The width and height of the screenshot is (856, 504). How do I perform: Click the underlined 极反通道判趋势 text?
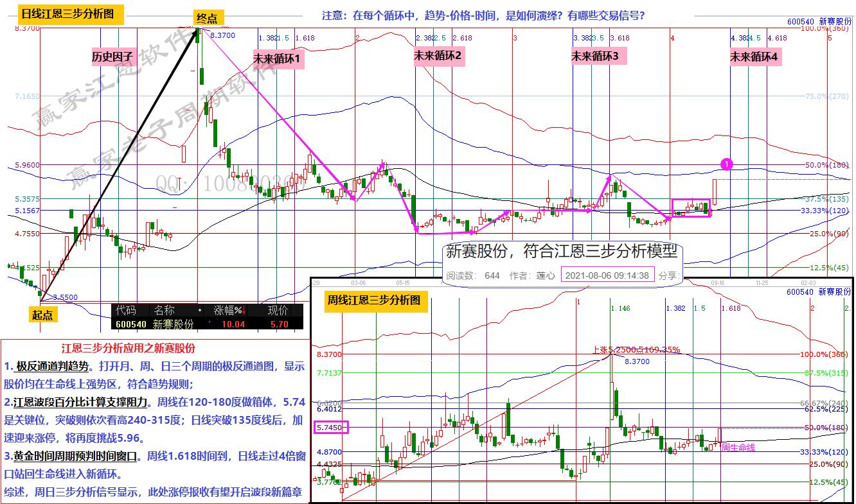pos(53,367)
